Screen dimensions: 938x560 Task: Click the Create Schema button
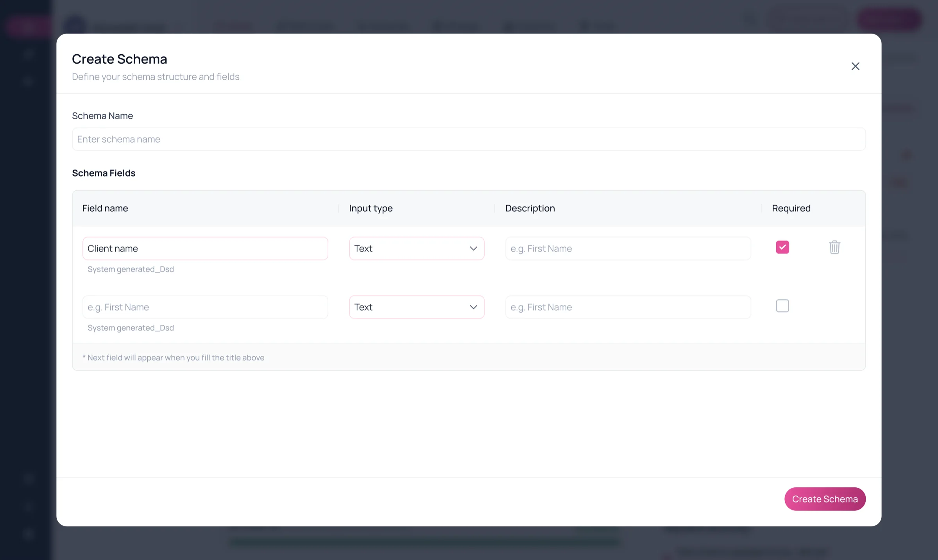825,499
